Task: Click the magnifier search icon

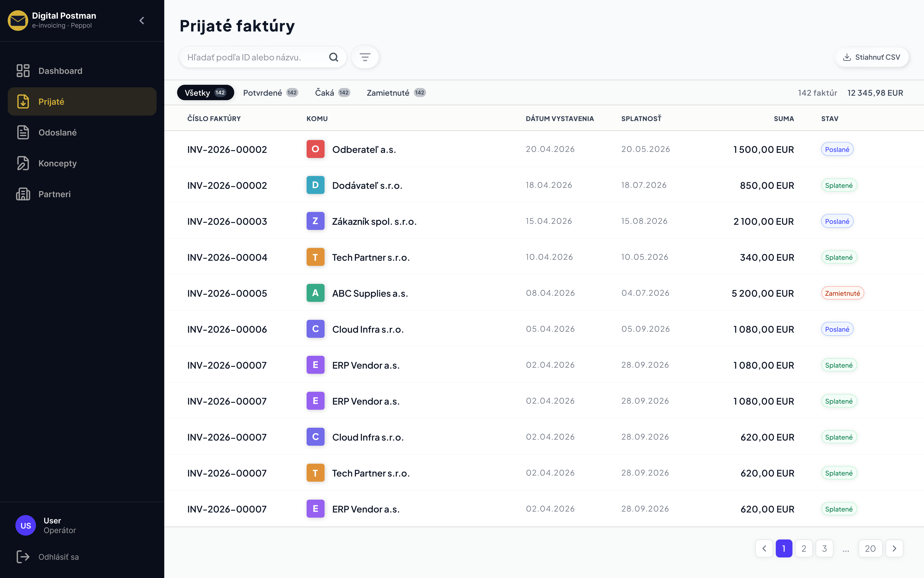Action: coord(334,57)
